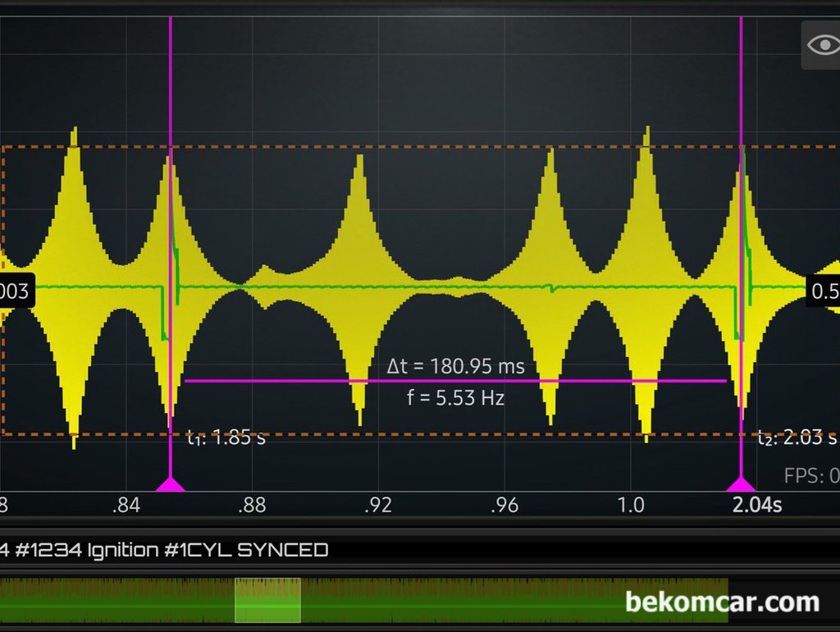The width and height of the screenshot is (840, 632).
Task: Click the highlighted window in overview strip
Action: point(267,600)
